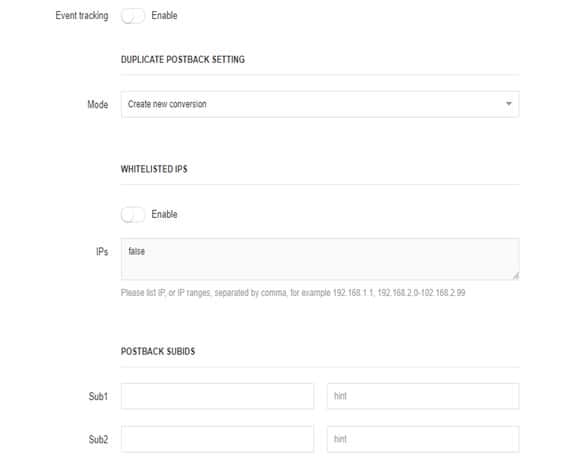Click the Duplicate Postback Setting heading
The width and height of the screenshot is (586, 463).
click(x=183, y=60)
